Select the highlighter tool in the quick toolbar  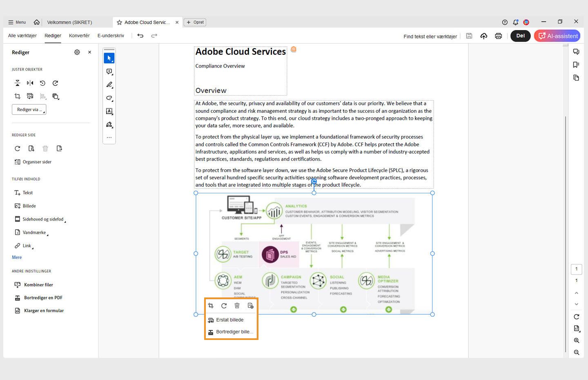click(x=109, y=85)
